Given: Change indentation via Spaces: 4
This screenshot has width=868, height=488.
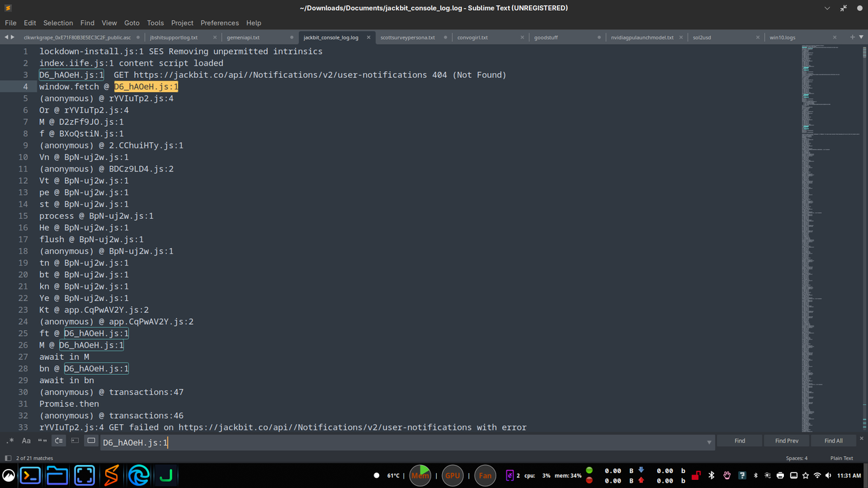Looking at the screenshot, I should coord(797,458).
